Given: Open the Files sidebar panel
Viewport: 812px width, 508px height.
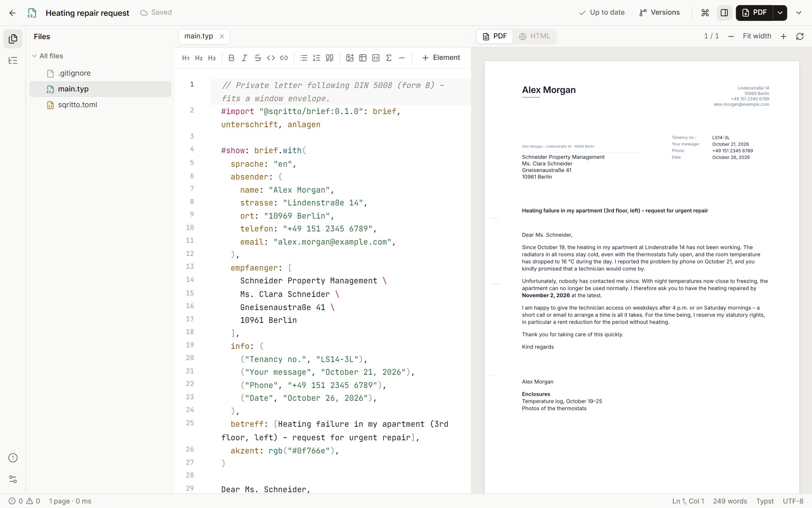Looking at the screenshot, I should (x=13, y=39).
